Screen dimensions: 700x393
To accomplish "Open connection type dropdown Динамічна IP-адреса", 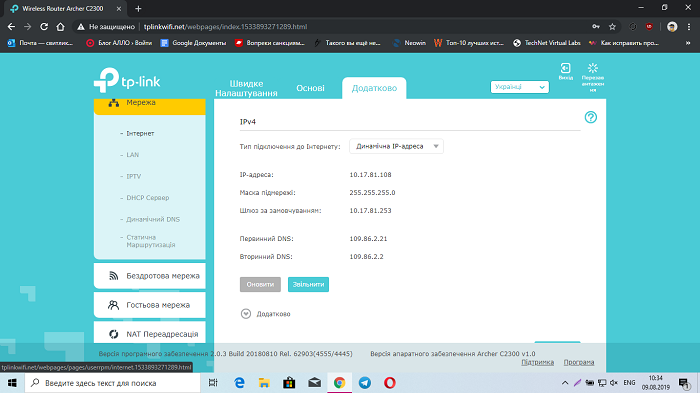I will pos(396,146).
